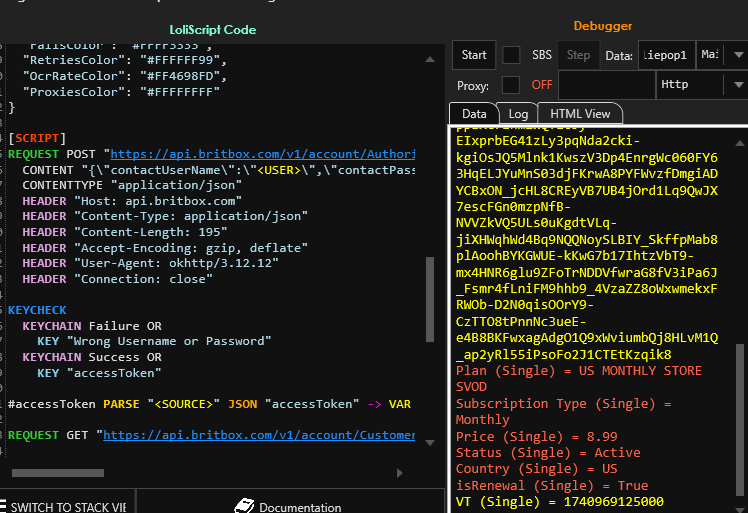748x513 pixels.
Task: Click the "Price (Single) = 8.99" output
Action: pos(537,437)
